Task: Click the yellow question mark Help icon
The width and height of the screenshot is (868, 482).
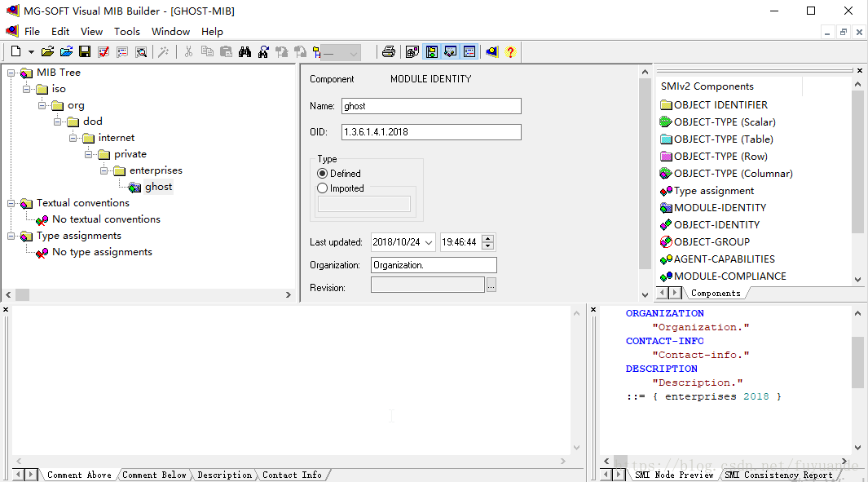Action: tap(510, 51)
